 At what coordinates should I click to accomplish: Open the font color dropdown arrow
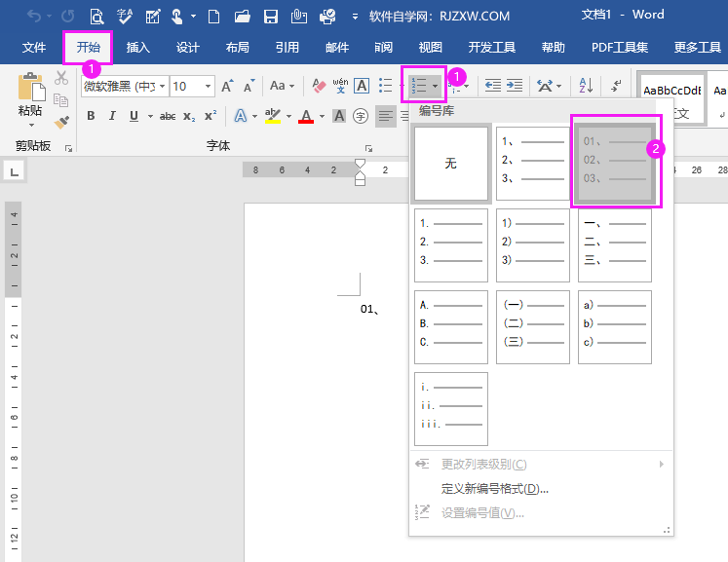322,116
